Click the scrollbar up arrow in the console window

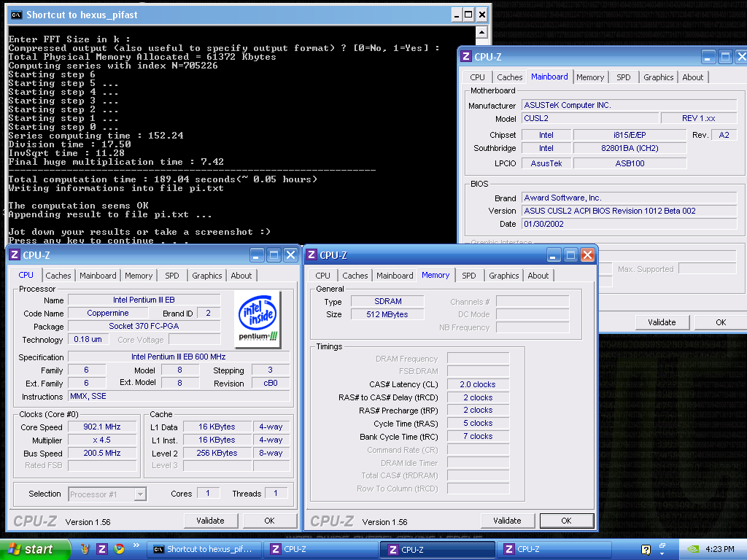pos(481,32)
